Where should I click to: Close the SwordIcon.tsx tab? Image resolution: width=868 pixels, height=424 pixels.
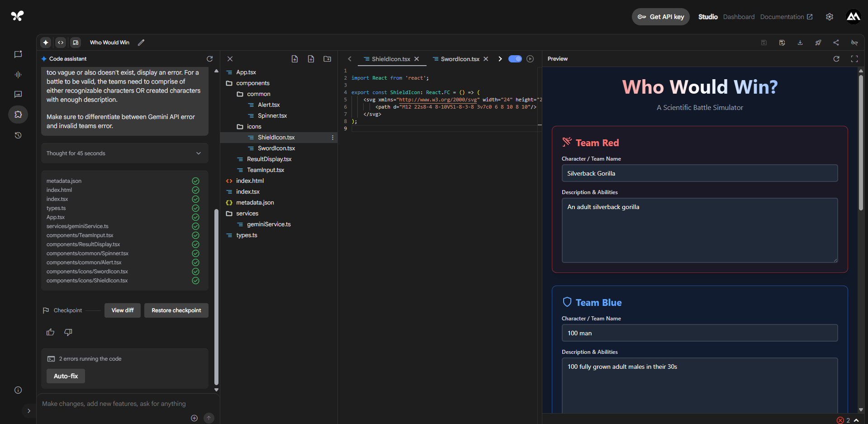pyautogui.click(x=486, y=59)
